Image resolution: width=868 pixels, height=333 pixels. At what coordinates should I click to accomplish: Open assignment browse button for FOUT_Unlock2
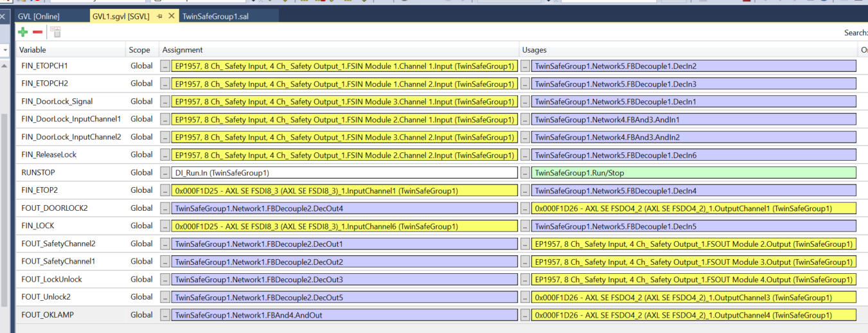[x=165, y=297]
